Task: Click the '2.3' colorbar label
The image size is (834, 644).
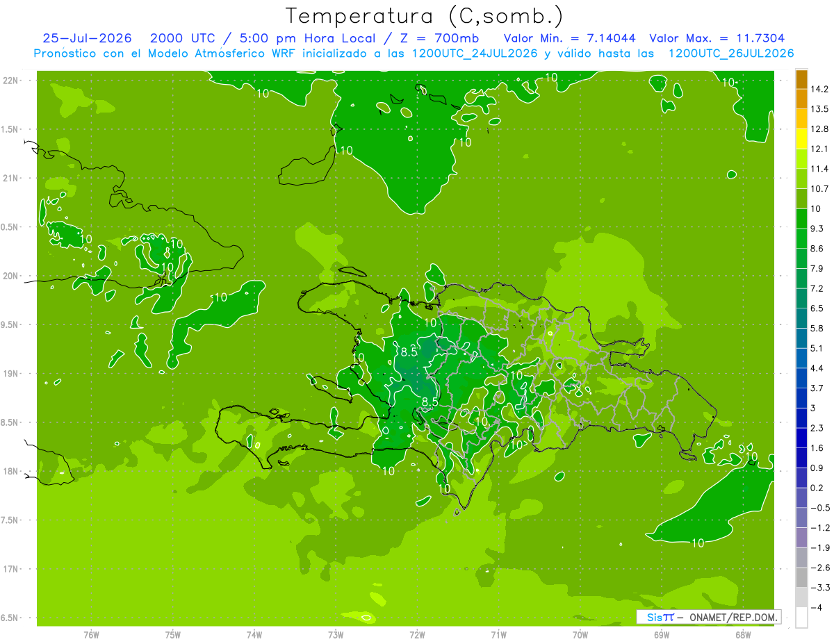Action: click(817, 428)
